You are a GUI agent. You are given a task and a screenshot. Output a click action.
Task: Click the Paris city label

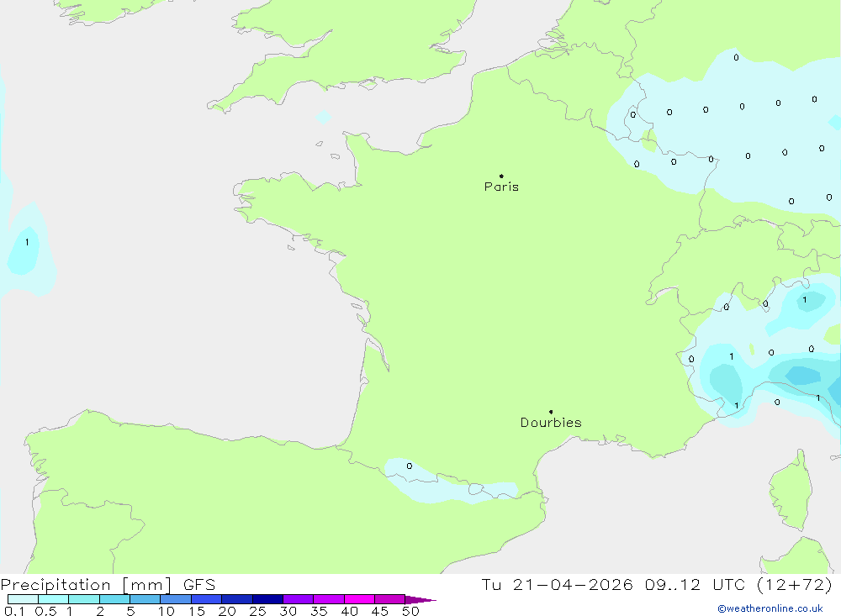(501, 187)
